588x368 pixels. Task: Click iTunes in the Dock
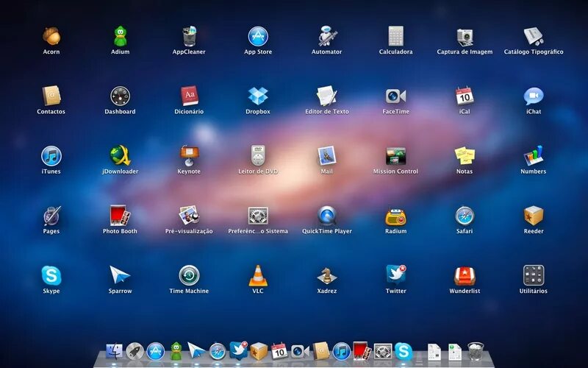(x=342, y=352)
